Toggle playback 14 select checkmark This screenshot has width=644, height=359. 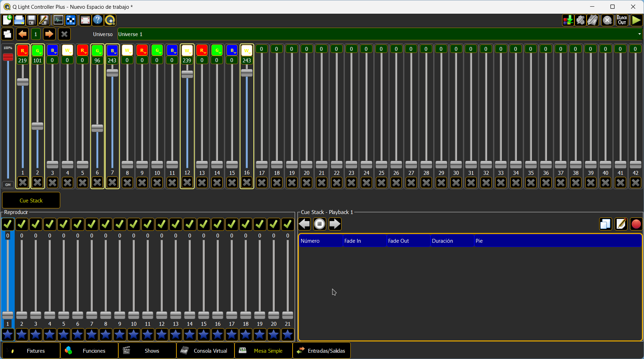tap(190, 224)
